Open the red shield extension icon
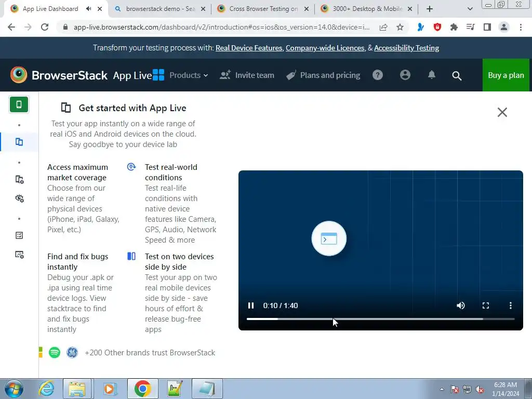 point(437,27)
